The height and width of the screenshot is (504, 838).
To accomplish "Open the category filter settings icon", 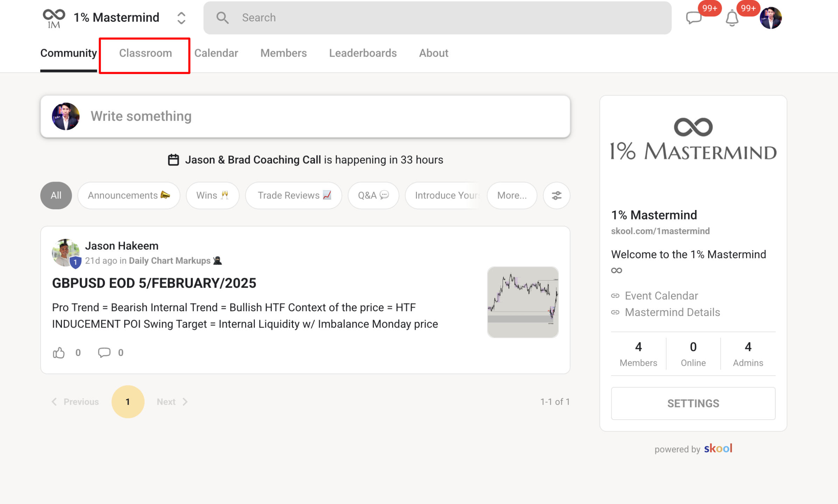I will (556, 196).
